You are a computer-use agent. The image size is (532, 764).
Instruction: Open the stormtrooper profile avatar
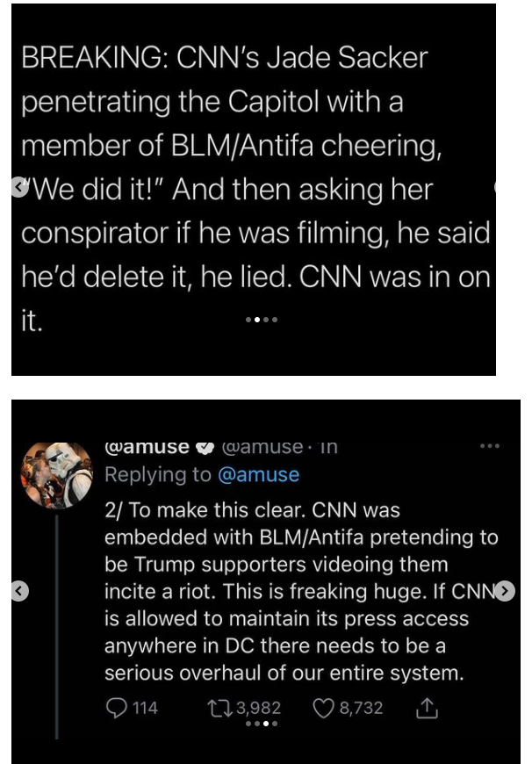57,475
